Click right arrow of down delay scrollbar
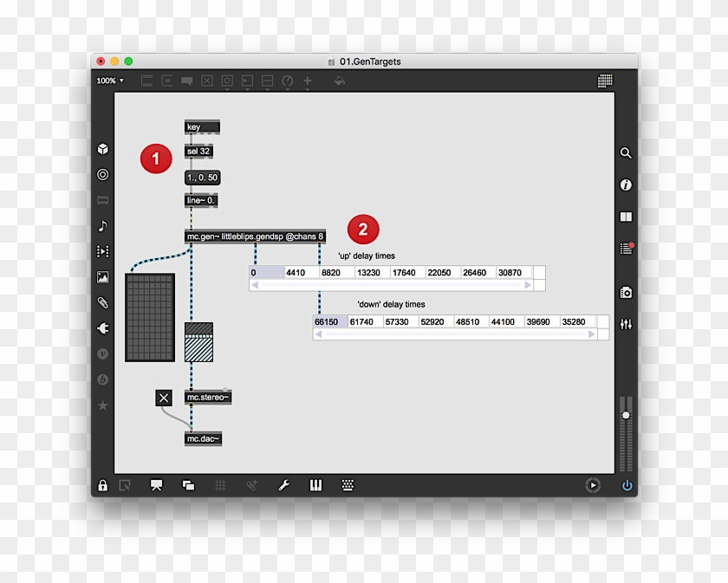Screen dimensions: 728x583 [x=591, y=334]
